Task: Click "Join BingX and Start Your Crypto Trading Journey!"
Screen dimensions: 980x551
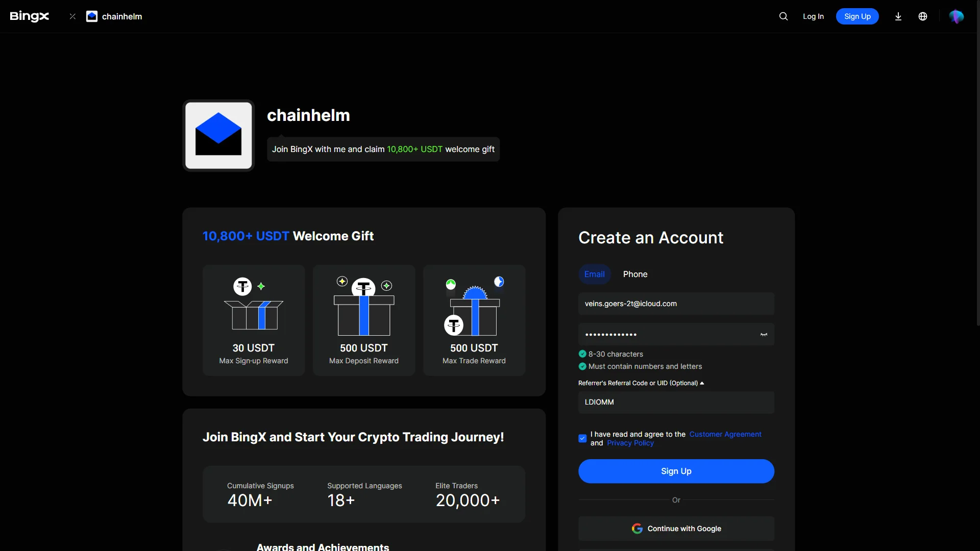Action: (353, 437)
